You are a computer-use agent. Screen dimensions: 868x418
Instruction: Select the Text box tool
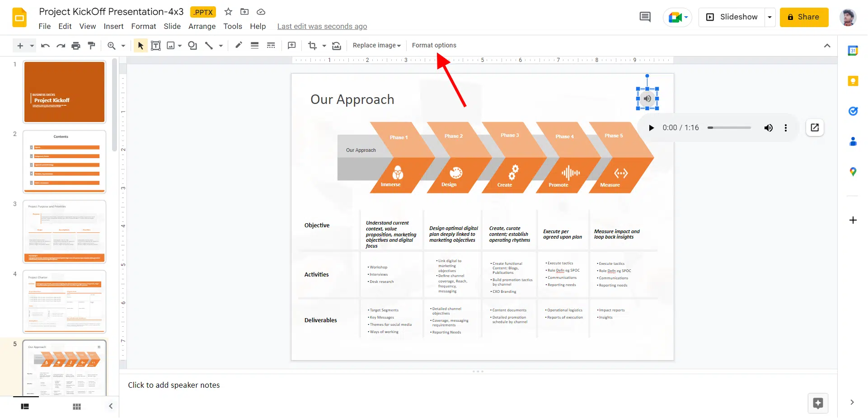(155, 46)
